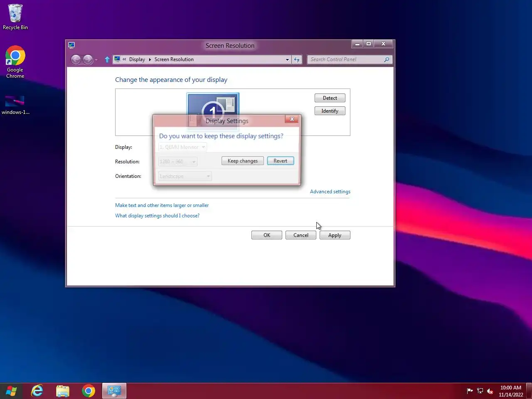532x399 pixels.
Task: Click the Forward arrow navigation button
Action: tap(88, 60)
